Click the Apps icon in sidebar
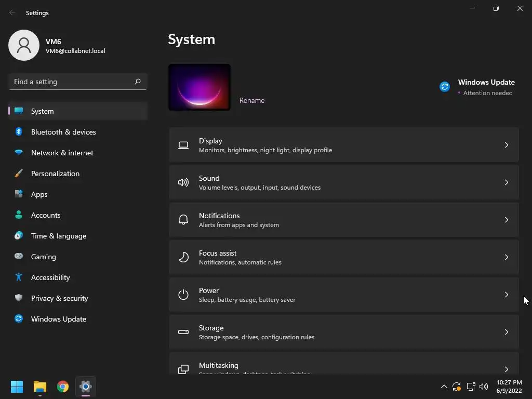532x399 pixels. [19, 194]
